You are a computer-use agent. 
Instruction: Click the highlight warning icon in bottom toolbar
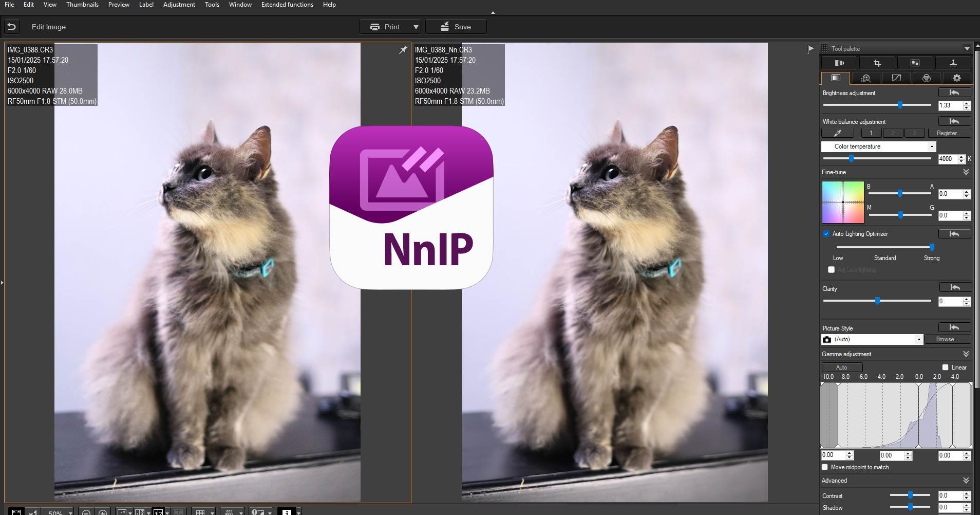[x=257, y=512]
